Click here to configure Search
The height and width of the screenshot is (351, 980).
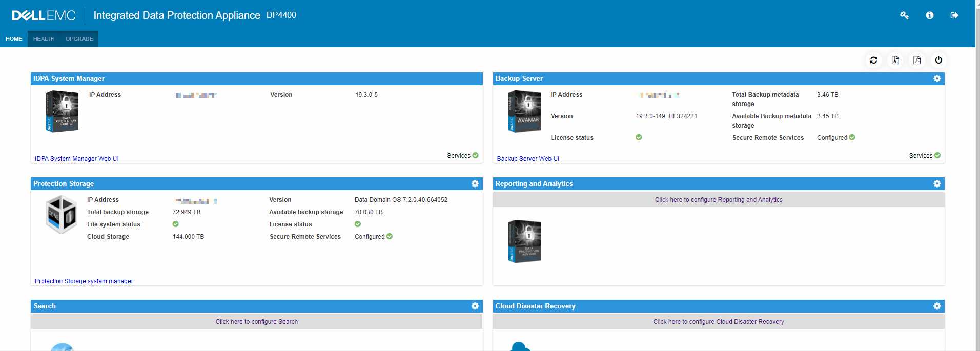[x=256, y=322]
